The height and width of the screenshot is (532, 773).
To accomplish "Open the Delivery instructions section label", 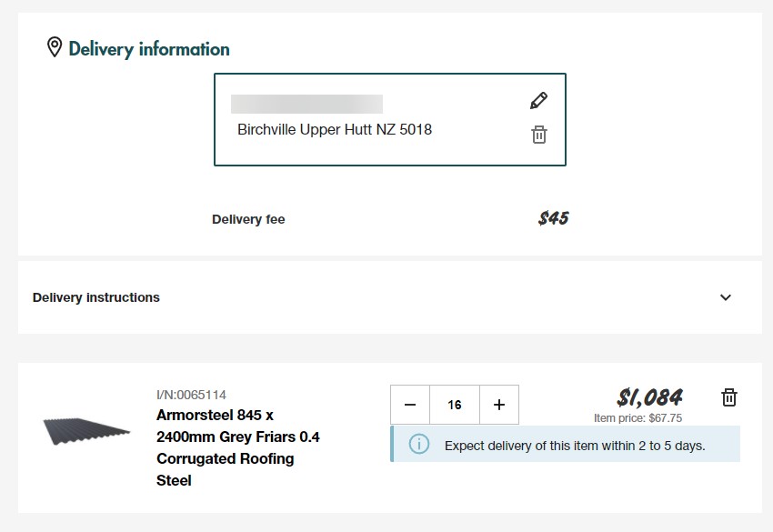I will click(96, 297).
